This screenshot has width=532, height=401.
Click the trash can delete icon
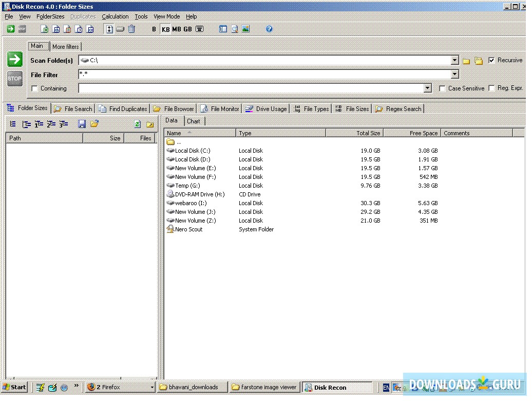tap(131, 29)
